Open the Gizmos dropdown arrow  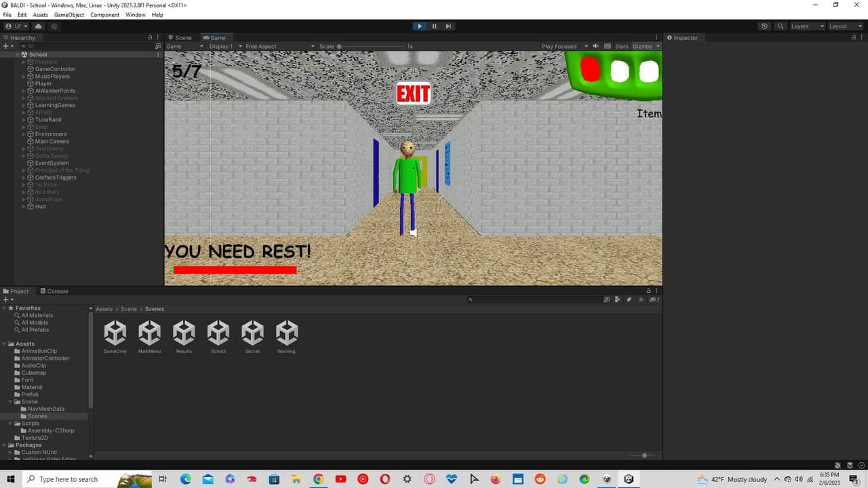658,47
